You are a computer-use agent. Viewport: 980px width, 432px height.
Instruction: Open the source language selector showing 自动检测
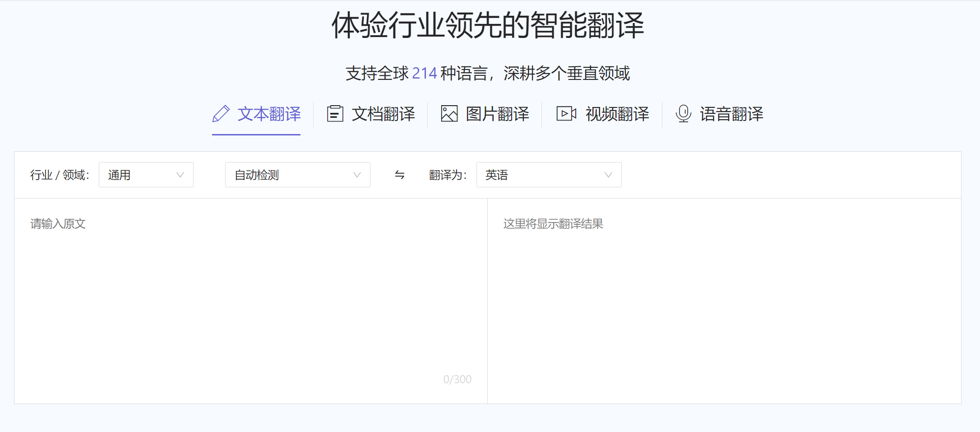click(x=297, y=175)
